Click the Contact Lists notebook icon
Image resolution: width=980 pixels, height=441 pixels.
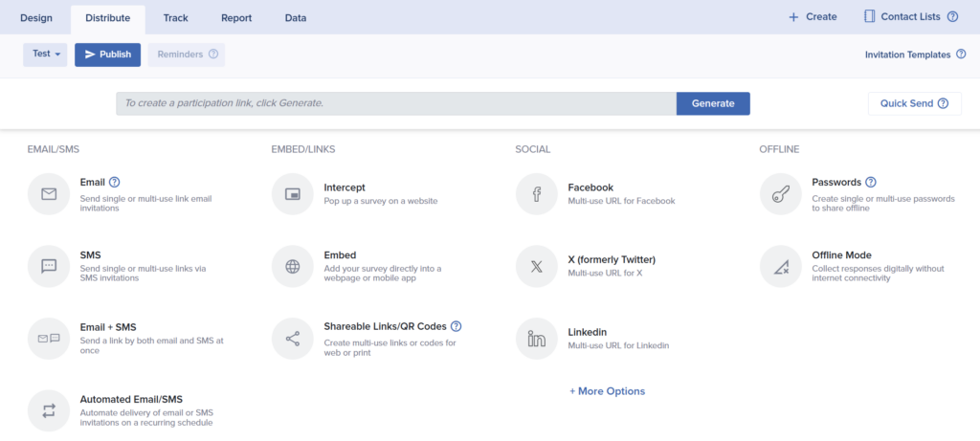869,17
